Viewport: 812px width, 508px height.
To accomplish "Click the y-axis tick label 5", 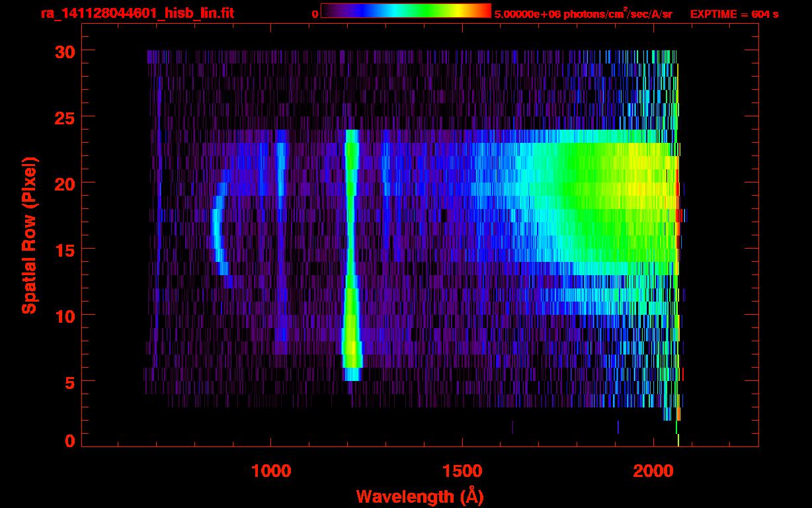I will tap(69, 382).
